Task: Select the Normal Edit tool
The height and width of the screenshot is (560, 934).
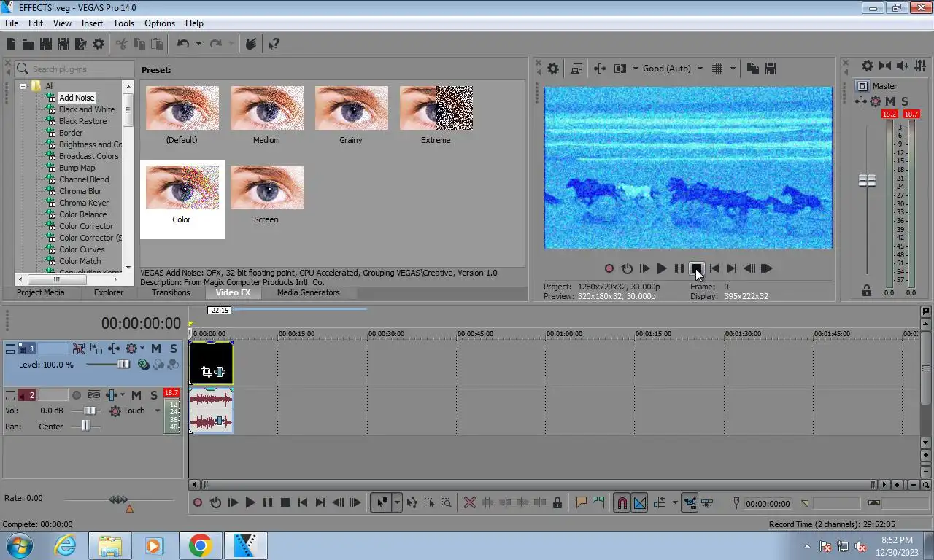Action: pyautogui.click(x=381, y=502)
